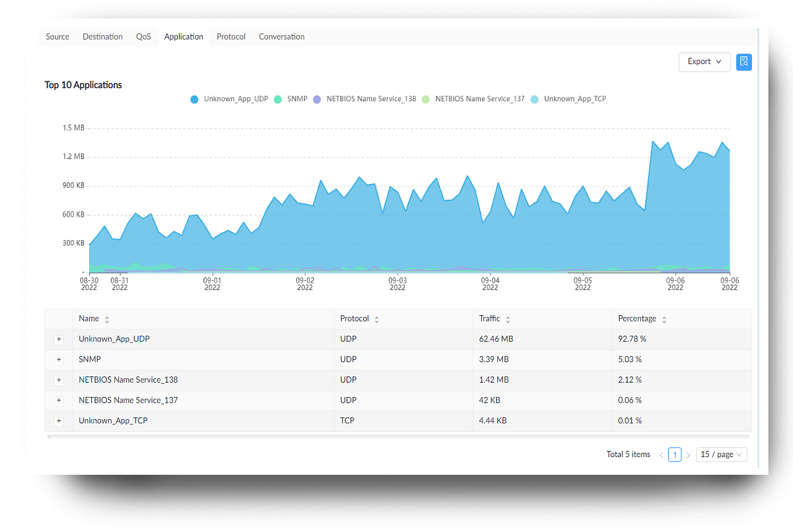The width and height of the screenshot is (793, 532).
Task: Hide NETBIOS Name Service_138 legend series
Action: point(365,99)
